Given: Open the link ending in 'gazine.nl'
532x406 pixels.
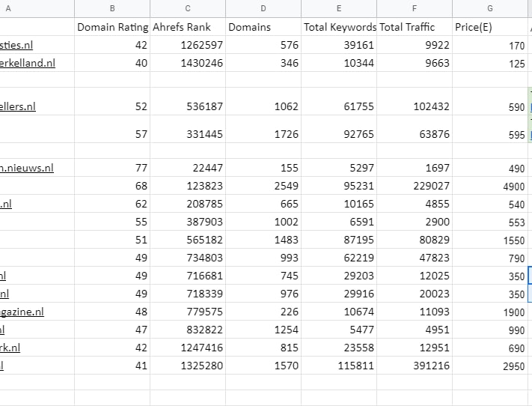Looking at the screenshot, I should point(22,312).
